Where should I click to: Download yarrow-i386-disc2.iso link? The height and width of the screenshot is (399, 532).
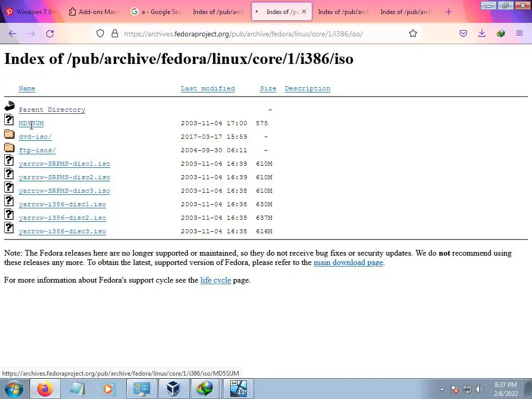pos(62,218)
